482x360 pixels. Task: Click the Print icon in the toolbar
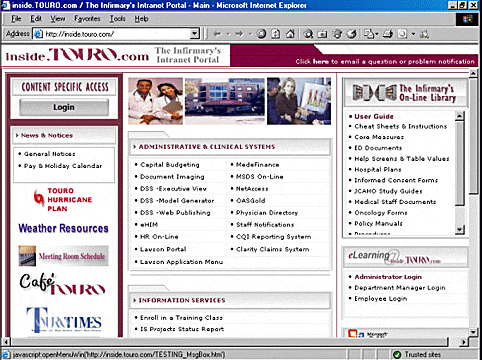point(388,34)
